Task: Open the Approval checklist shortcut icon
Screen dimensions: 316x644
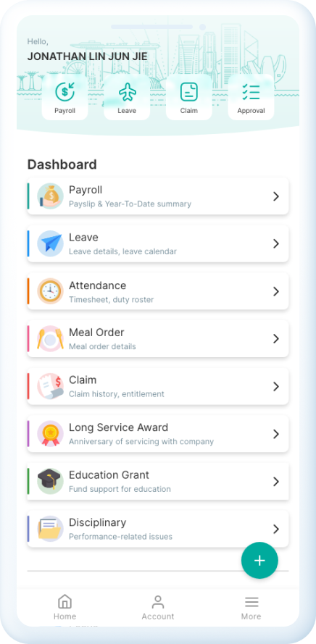Action: pyautogui.click(x=251, y=92)
